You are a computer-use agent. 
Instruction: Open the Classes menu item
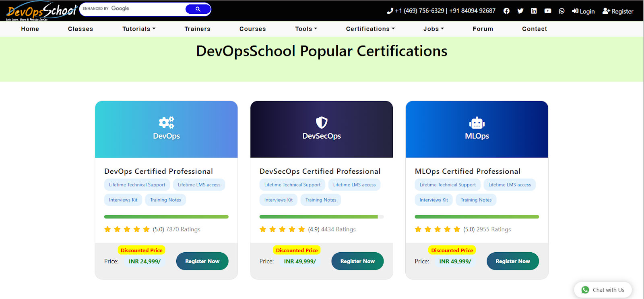tap(80, 29)
